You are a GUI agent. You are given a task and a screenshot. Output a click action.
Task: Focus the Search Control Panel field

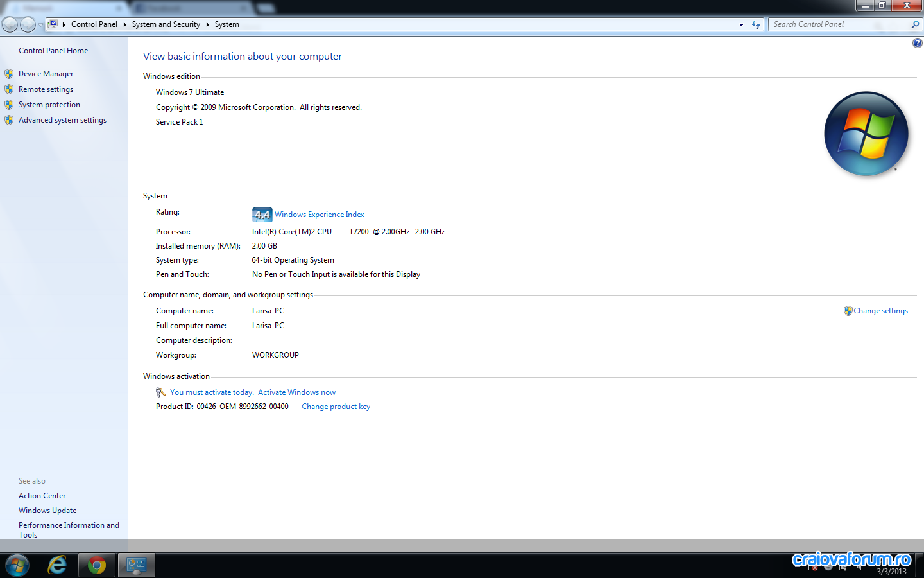click(x=838, y=24)
